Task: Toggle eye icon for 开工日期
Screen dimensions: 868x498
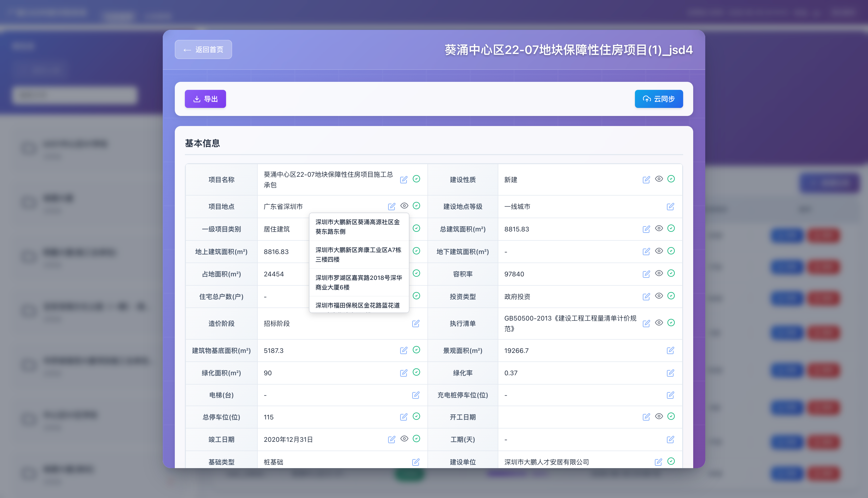Action: click(659, 416)
